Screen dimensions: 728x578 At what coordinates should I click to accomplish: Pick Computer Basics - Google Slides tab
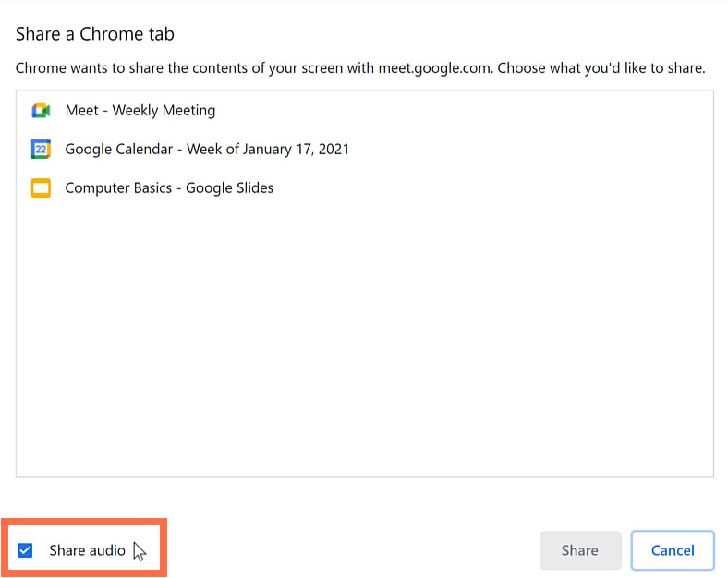click(x=169, y=188)
